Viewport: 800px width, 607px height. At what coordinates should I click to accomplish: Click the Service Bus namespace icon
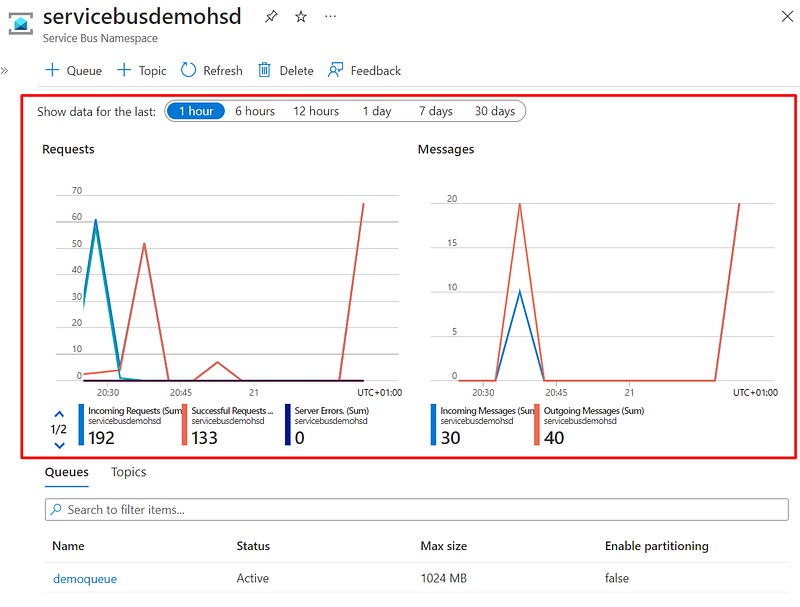coord(21,23)
